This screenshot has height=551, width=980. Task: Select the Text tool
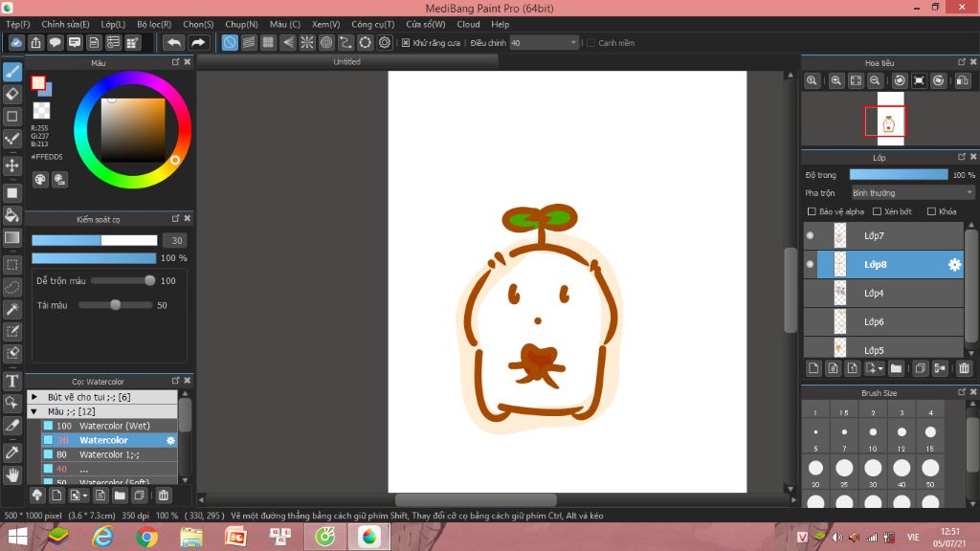pyautogui.click(x=12, y=381)
